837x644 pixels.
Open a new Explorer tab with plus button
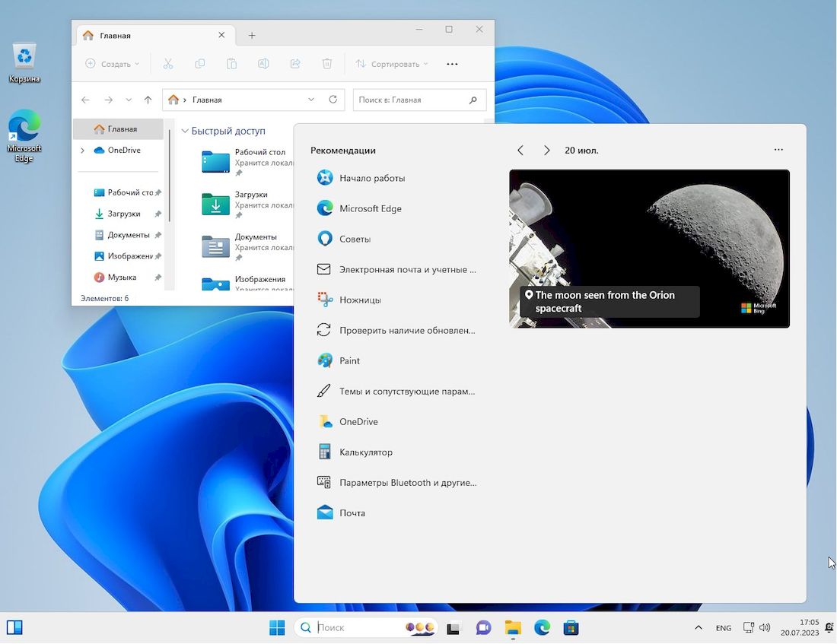pos(252,35)
